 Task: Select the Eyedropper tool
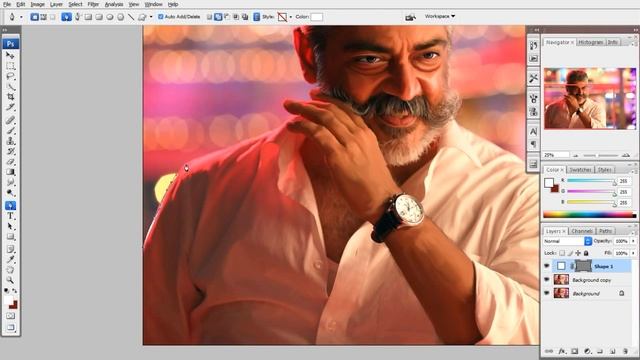[10, 259]
